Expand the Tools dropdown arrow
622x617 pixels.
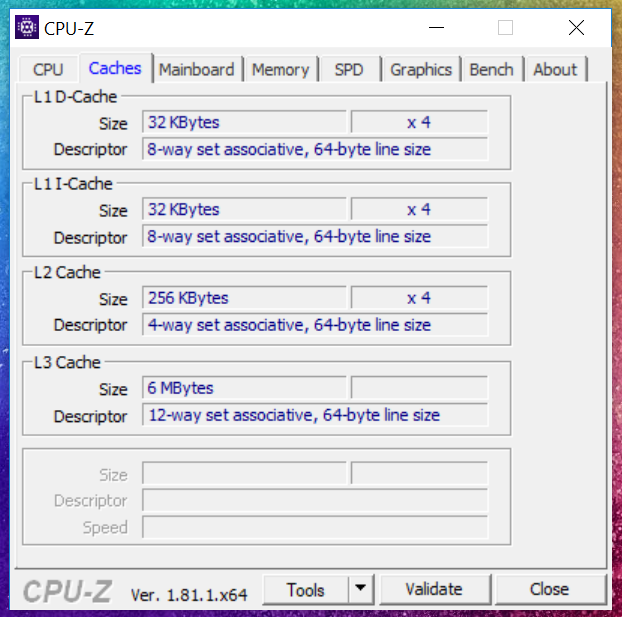[361, 588]
